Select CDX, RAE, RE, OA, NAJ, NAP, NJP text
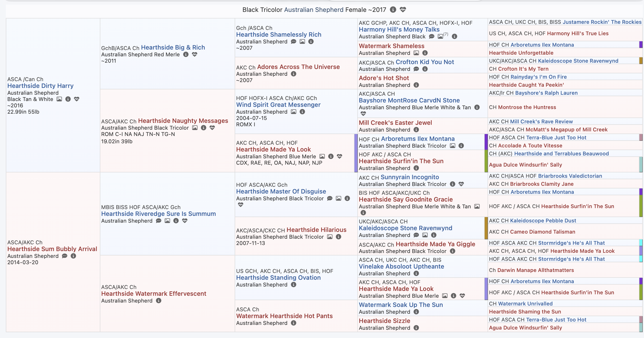Image resolution: width=644 pixels, height=338 pixels. tap(279, 163)
